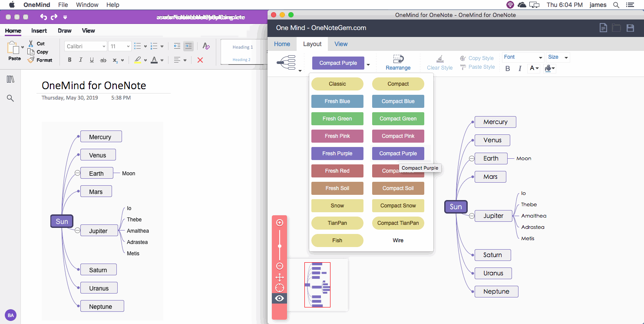
Task: Collapse the Jupiter node in OneMind window
Action: coord(472,216)
